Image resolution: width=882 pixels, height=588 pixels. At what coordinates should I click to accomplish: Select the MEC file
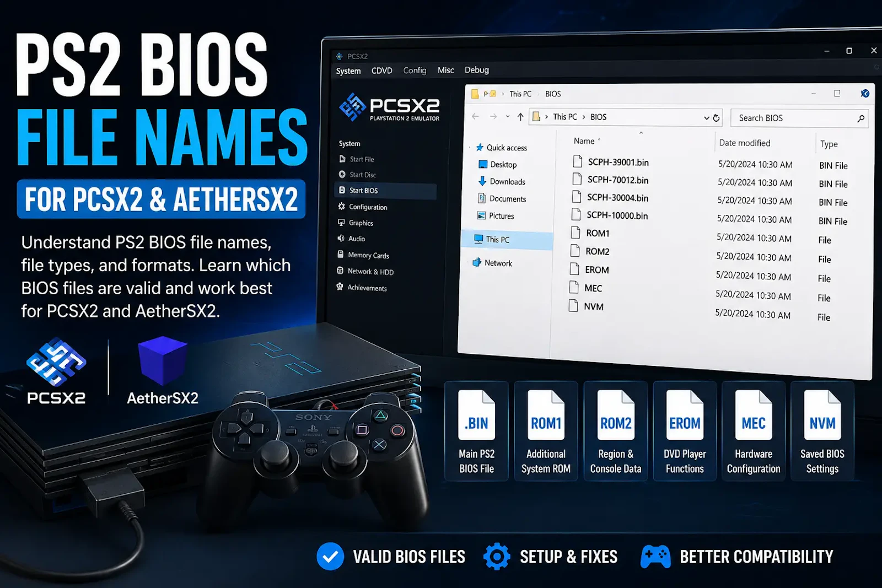586,288
